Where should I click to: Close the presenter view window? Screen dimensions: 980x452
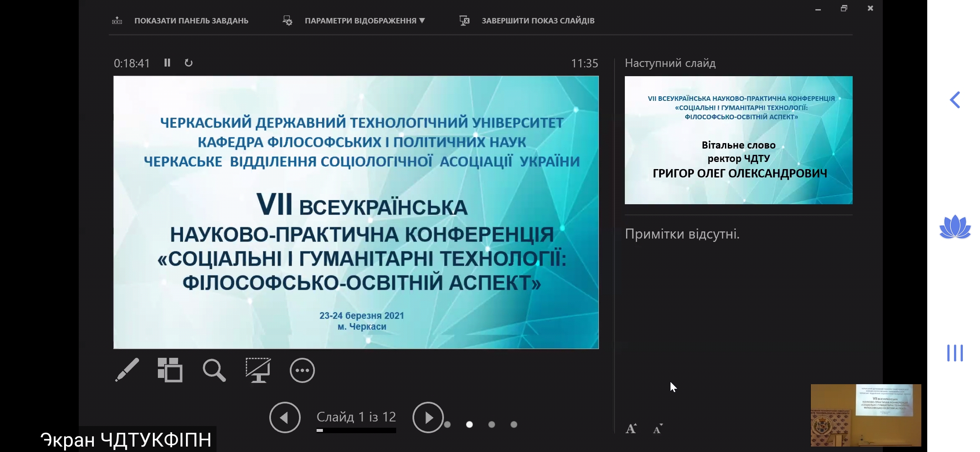tap(870, 8)
